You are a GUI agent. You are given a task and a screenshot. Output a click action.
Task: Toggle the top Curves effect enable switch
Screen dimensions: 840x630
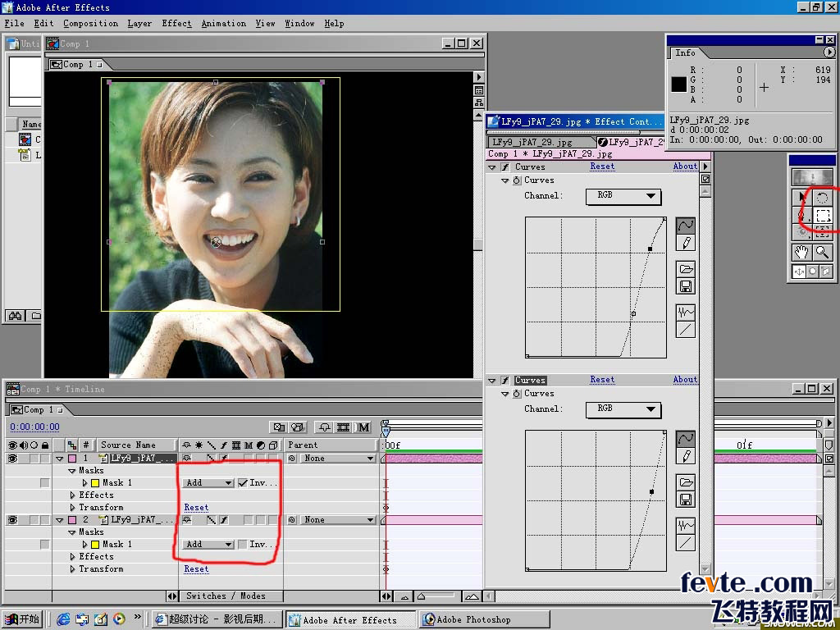click(504, 167)
